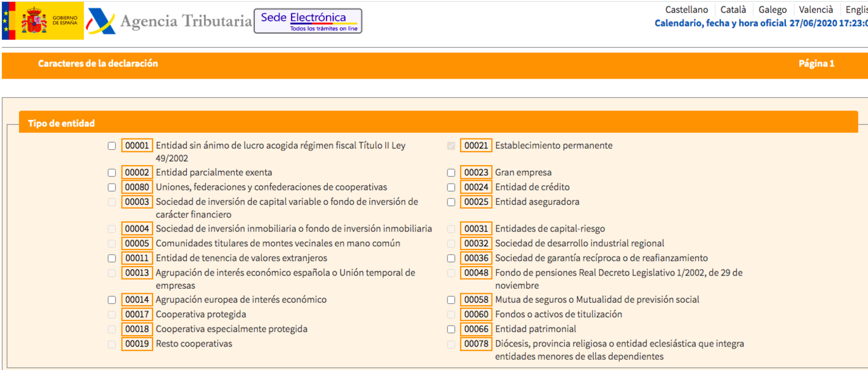The height and width of the screenshot is (370, 868).
Task: Select the Galego language option
Action: [772, 10]
